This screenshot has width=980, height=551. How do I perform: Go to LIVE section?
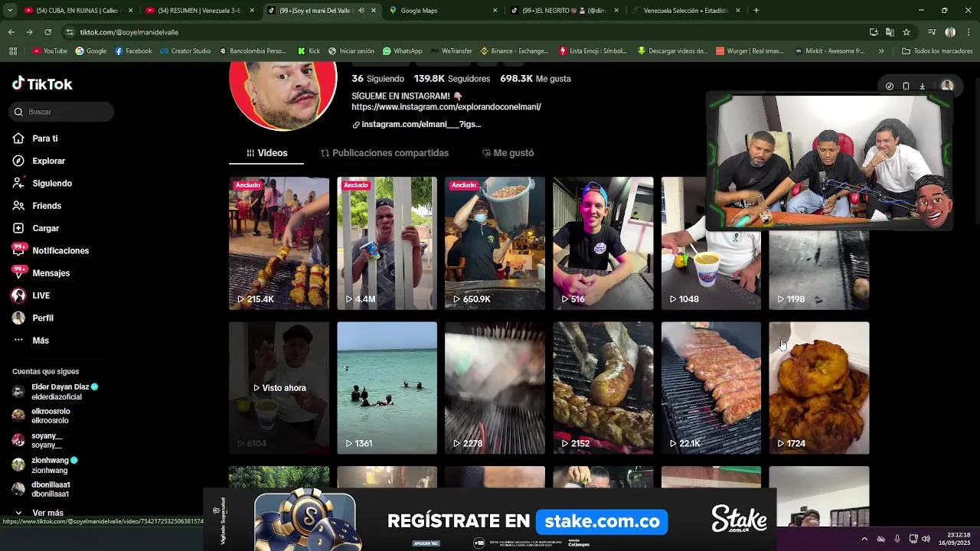pyautogui.click(x=31, y=295)
